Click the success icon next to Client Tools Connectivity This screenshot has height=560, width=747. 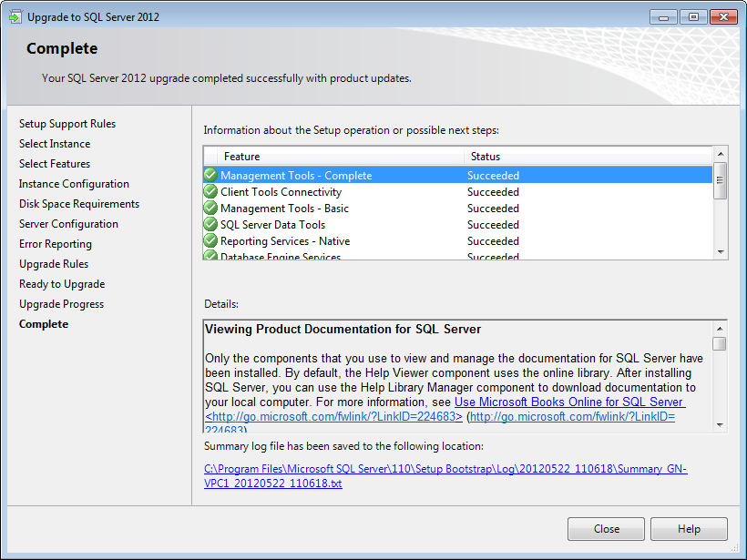[x=210, y=192]
